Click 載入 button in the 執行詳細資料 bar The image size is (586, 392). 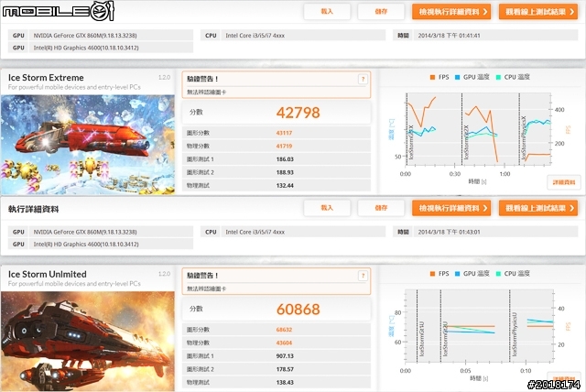pyautogui.click(x=327, y=208)
